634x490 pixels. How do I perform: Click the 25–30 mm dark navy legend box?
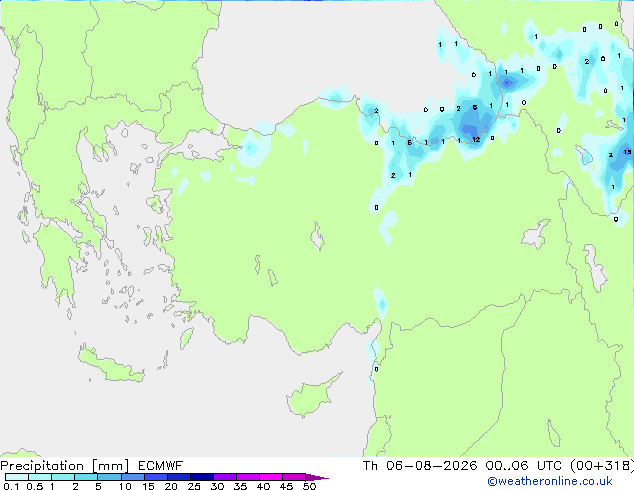click(x=201, y=477)
